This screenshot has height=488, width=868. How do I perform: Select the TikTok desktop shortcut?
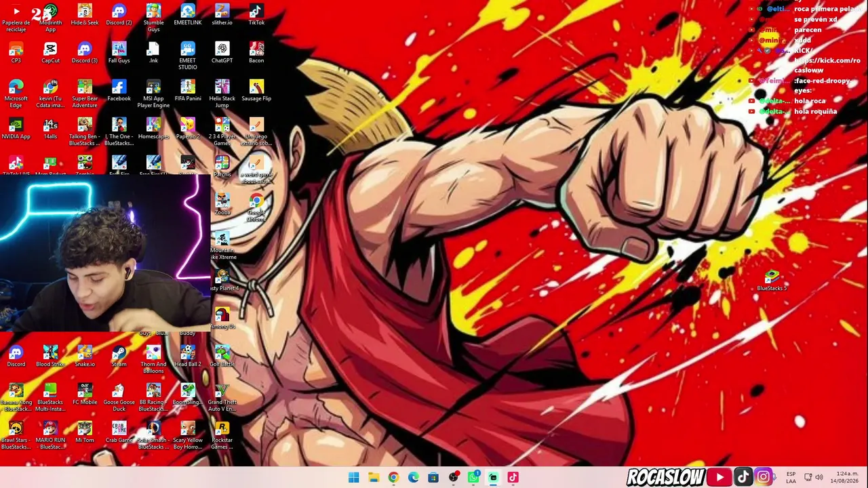pyautogui.click(x=256, y=15)
